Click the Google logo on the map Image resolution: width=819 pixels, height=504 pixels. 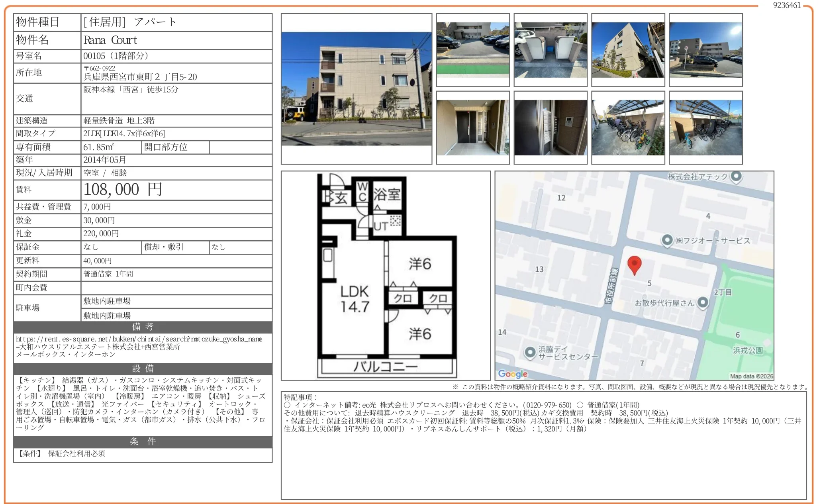point(513,373)
